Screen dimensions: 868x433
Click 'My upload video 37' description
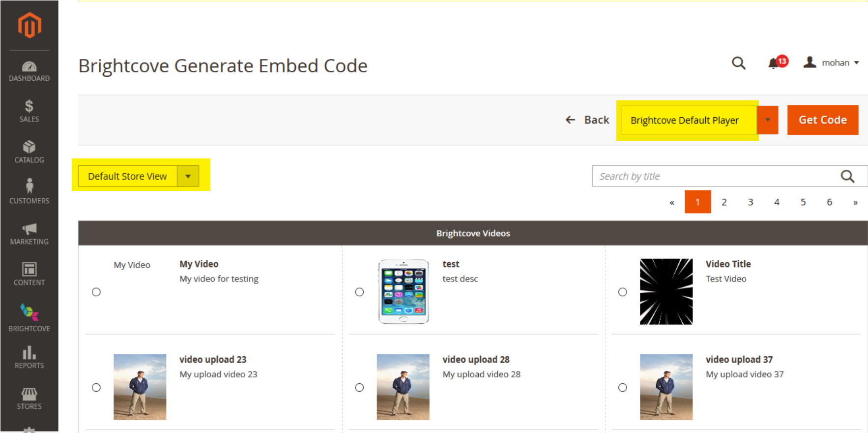(745, 374)
